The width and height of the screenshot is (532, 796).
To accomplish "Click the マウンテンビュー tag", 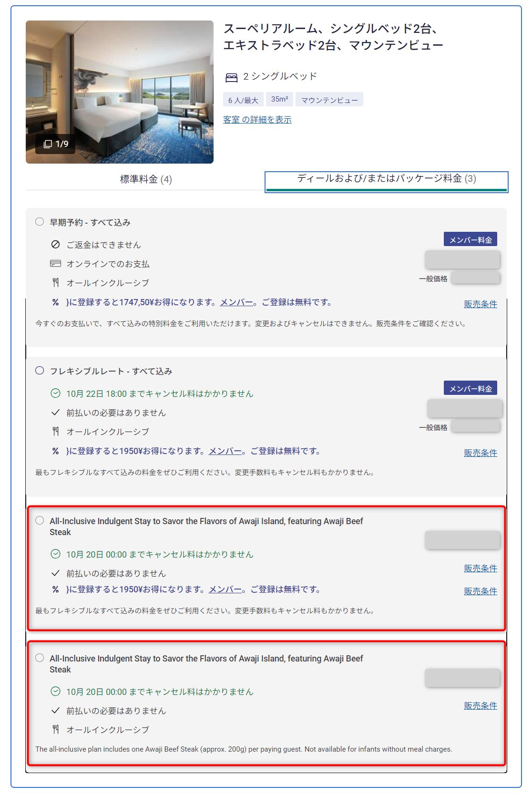I will [x=329, y=100].
